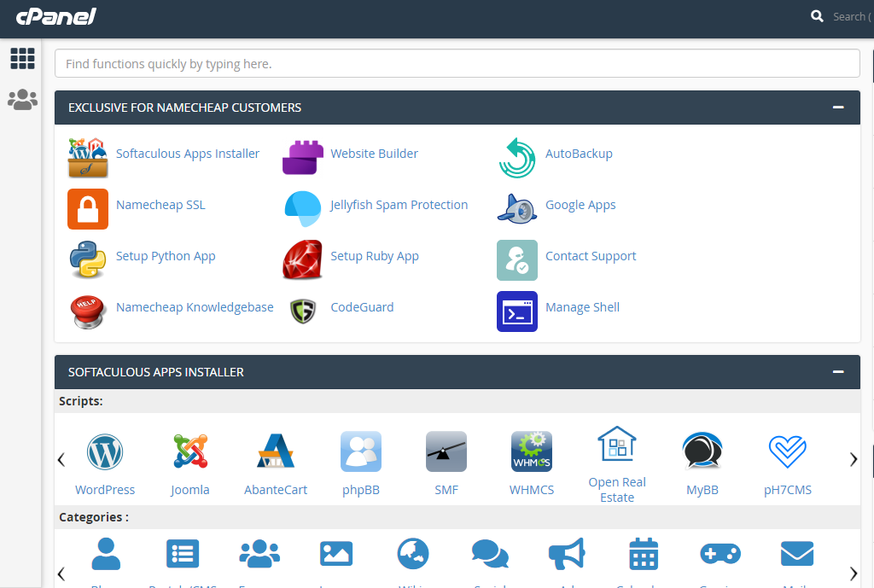This screenshot has width=874, height=588.
Task: Open the Namecheap Knowledgebase link text
Action: tap(195, 307)
